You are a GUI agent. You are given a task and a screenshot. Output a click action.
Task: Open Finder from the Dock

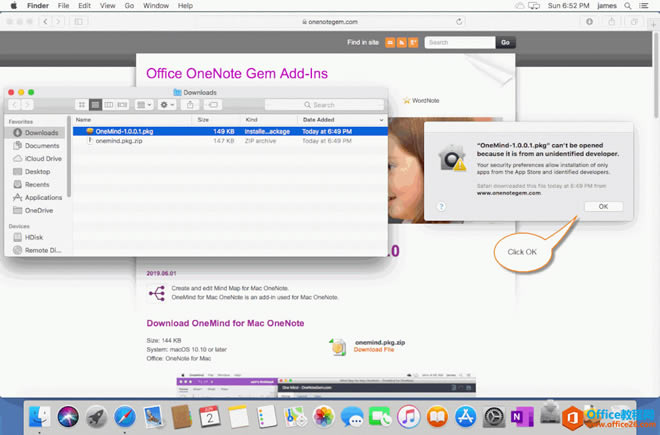coord(40,417)
